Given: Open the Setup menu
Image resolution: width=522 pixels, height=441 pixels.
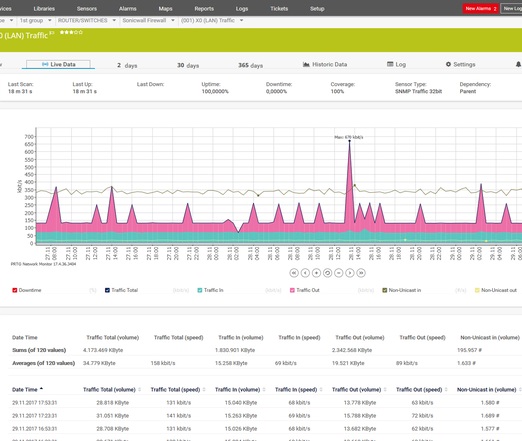Looking at the screenshot, I should [317, 9].
